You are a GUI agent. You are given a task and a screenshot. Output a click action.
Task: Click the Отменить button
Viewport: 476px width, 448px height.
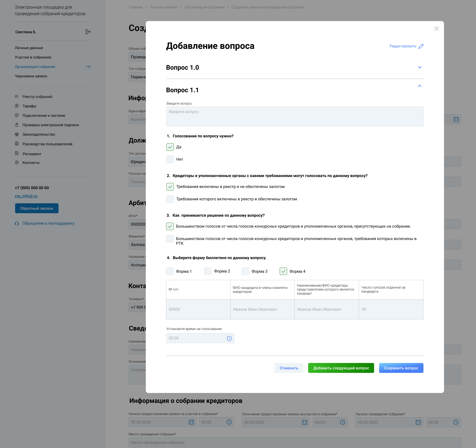pos(289,368)
